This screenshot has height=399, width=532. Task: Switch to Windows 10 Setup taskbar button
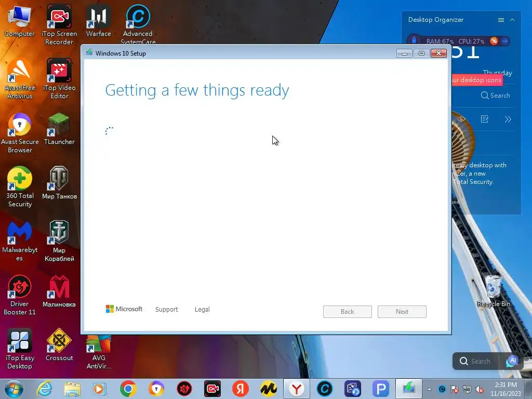409,389
